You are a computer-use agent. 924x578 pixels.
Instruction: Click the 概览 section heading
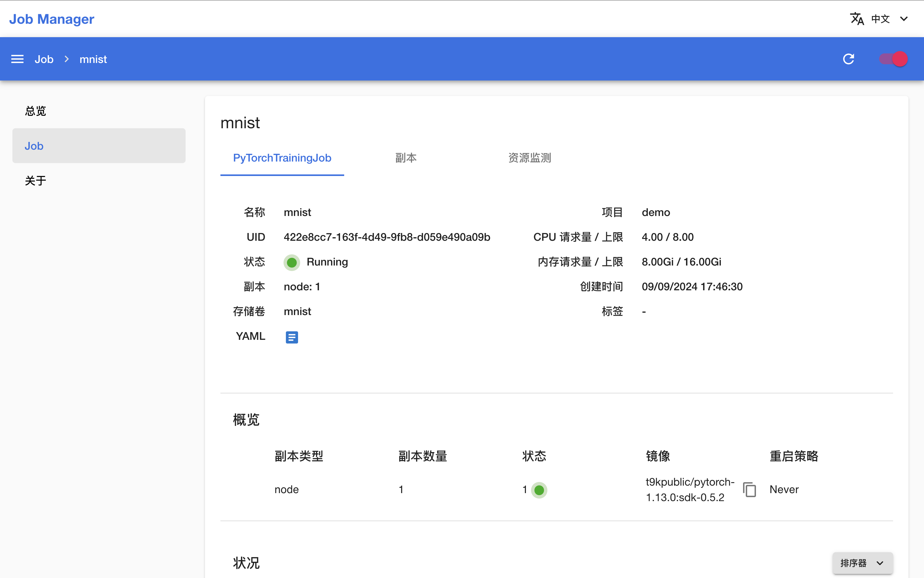click(246, 420)
